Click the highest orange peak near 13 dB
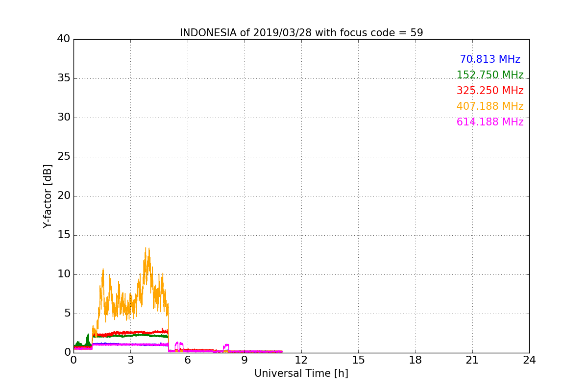588x392 pixels. click(146, 248)
